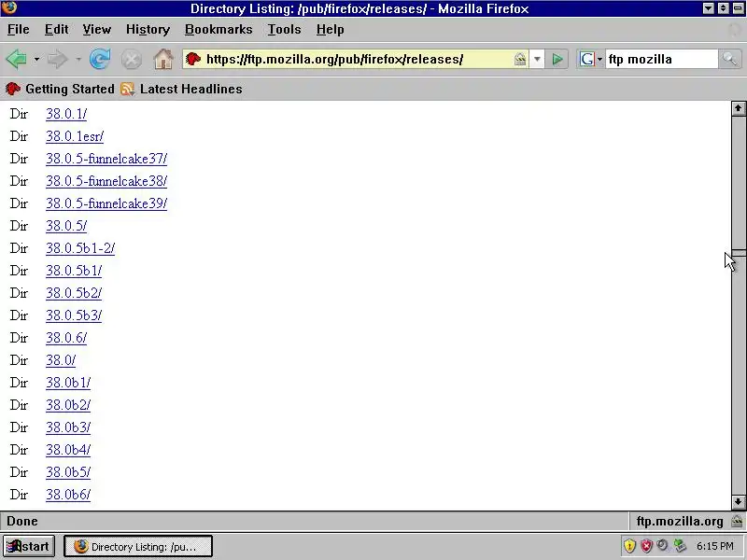Select the Directory Listing taskbar button
The height and width of the screenshot is (560, 747).
click(138, 546)
